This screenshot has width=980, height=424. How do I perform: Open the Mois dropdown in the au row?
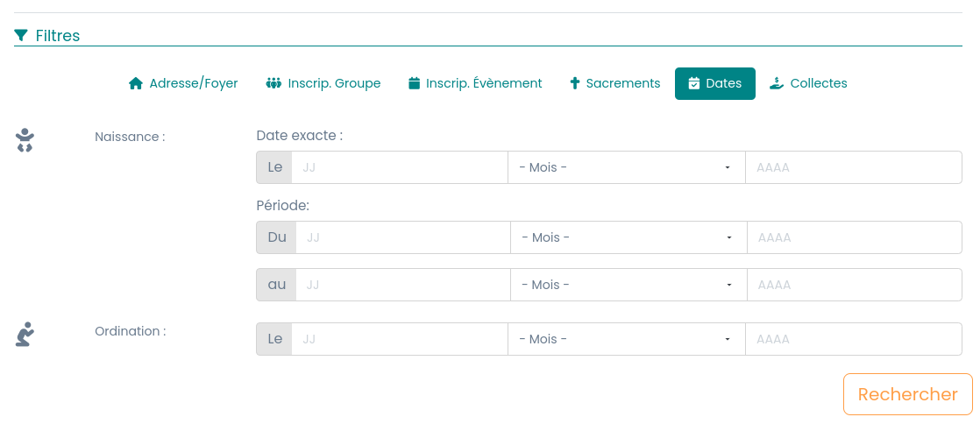[628, 285]
